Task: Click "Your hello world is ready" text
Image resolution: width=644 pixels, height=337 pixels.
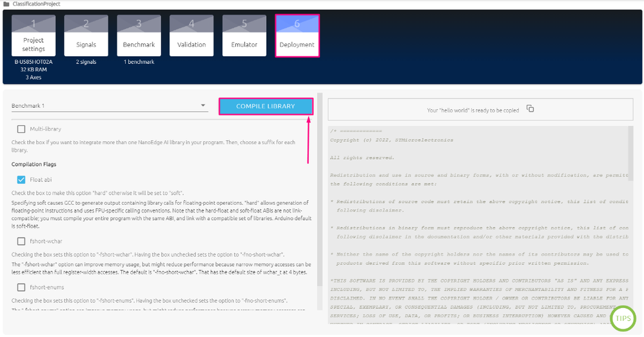Action: 473,110
